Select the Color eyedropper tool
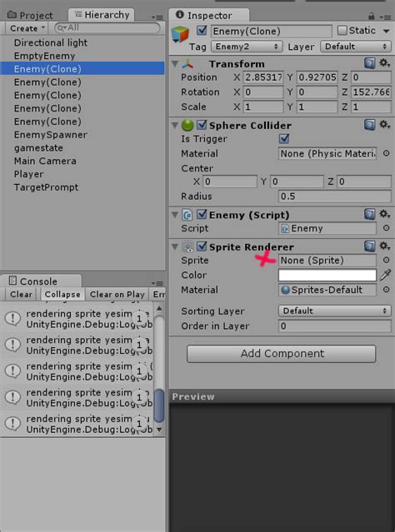Viewport: 395px width, 532px height. (x=385, y=275)
